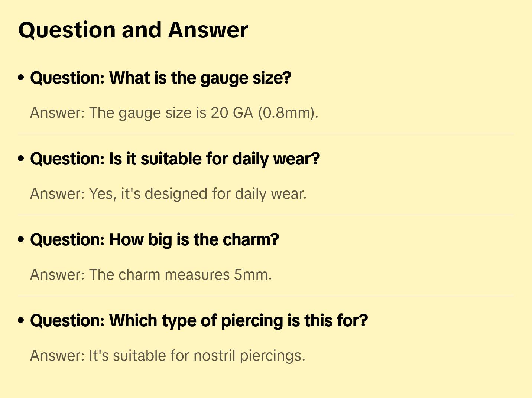
Task: Expand the "Is it suitable for daily wear?" question
Action: point(175,159)
